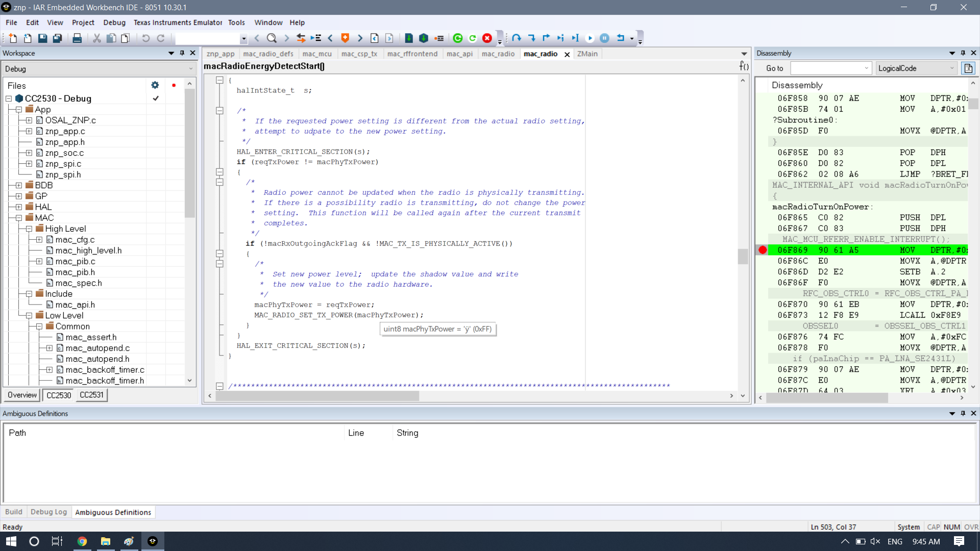Viewport: 980px width, 551px height.
Task: Click the Find magnifier icon in toolbar
Action: coord(272,38)
